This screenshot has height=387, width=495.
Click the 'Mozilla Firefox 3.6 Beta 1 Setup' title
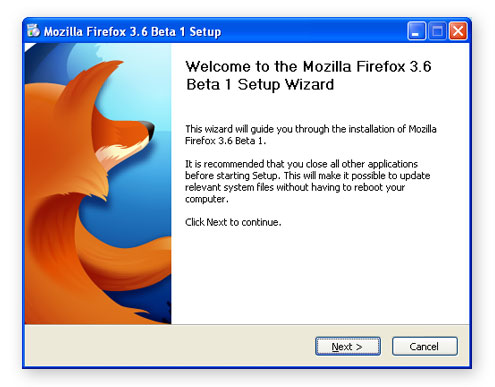132,32
